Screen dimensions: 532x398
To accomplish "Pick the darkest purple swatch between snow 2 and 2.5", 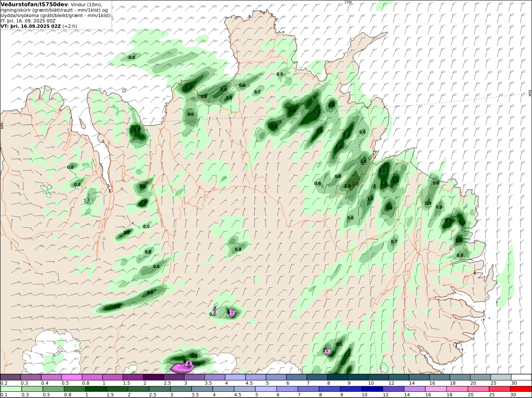I will [x=153, y=377].
